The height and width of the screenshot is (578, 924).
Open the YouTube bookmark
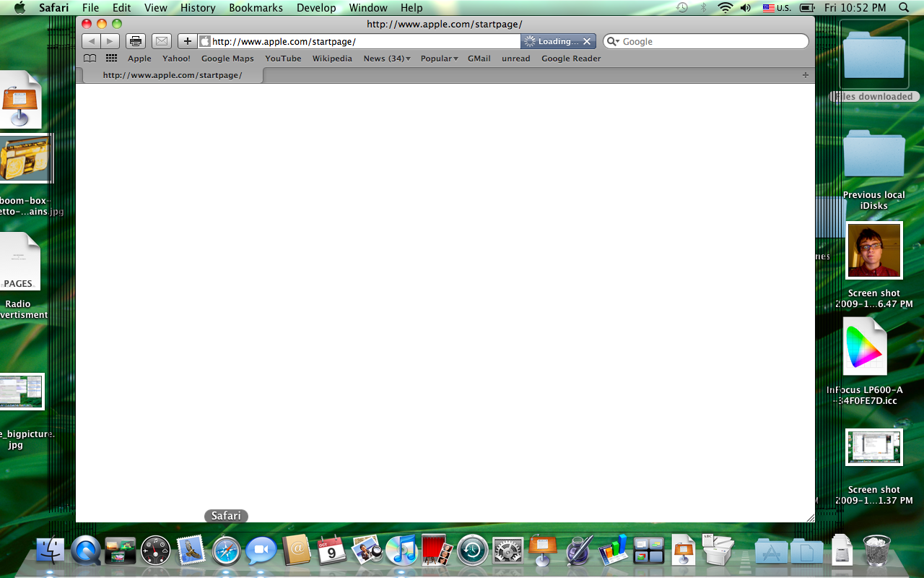(283, 59)
